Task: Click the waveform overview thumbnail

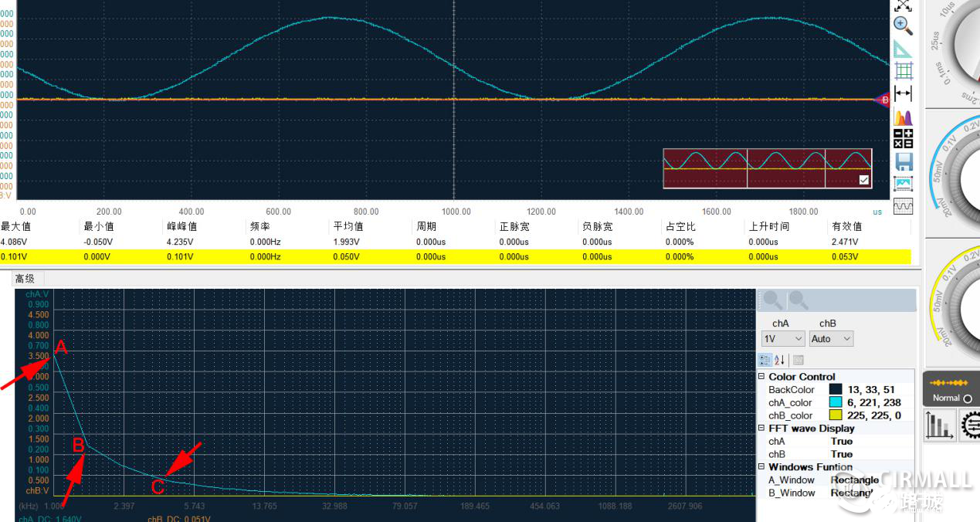Action: [768, 168]
